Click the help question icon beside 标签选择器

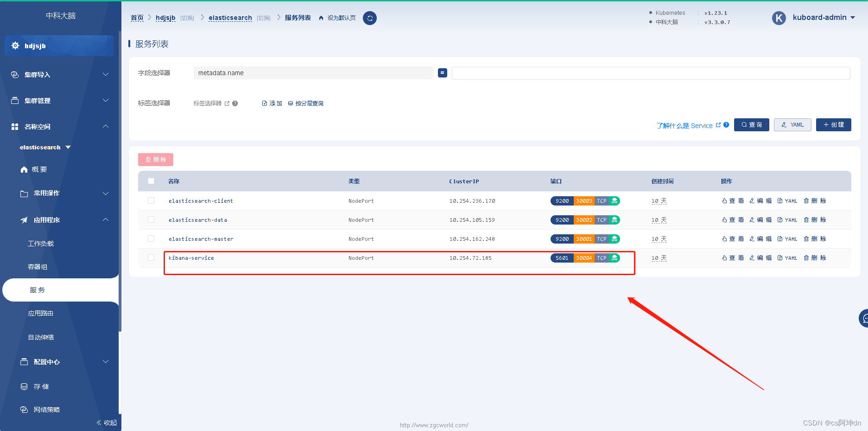click(x=235, y=103)
